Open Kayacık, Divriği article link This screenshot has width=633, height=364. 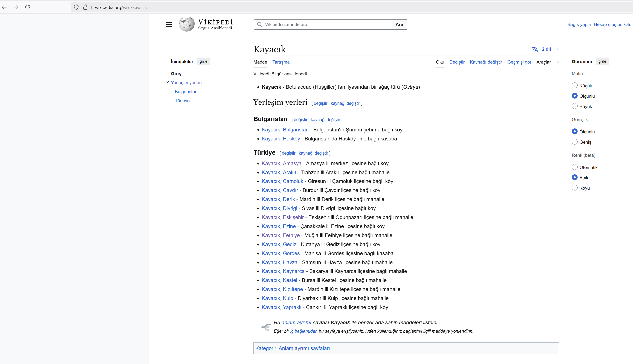click(x=279, y=208)
